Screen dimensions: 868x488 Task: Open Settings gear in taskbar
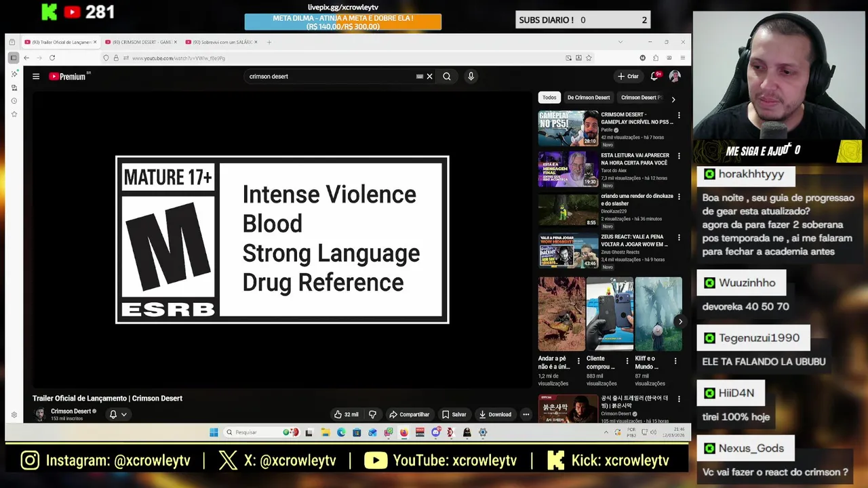(483, 432)
